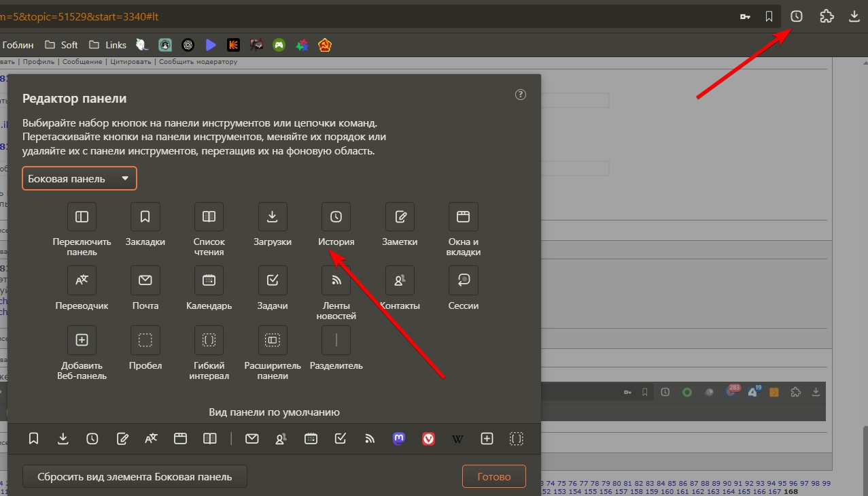The image size is (868, 496).
Task: Select the Сессии panel icon
Action: [463, 280]
